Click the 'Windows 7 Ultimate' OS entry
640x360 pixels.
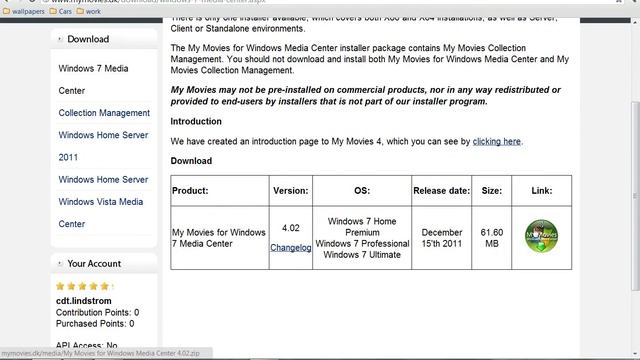click(362, 255)
